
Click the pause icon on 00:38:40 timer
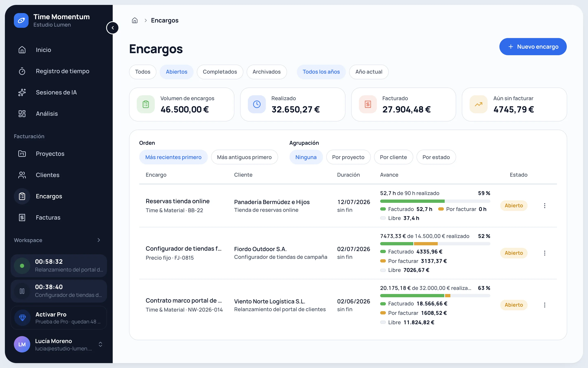pyautogui.click(x=22, y=291)
